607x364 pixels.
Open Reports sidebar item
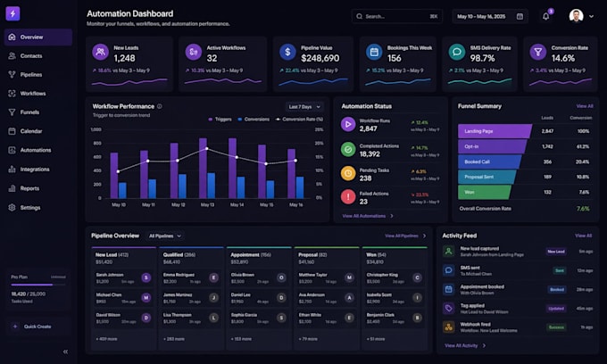pyautogui.click(x=37, y=188)
